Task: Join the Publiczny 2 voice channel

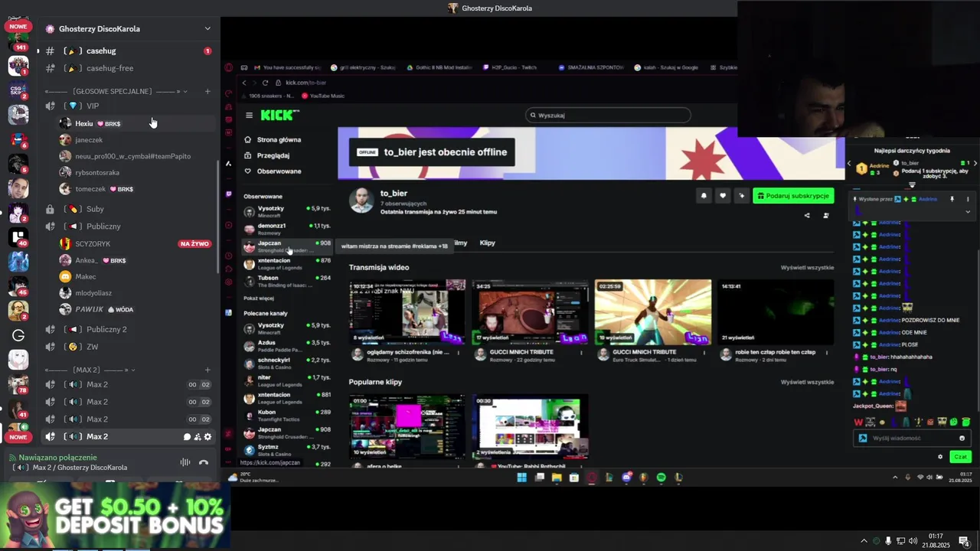Action: (x=127, y=329)
